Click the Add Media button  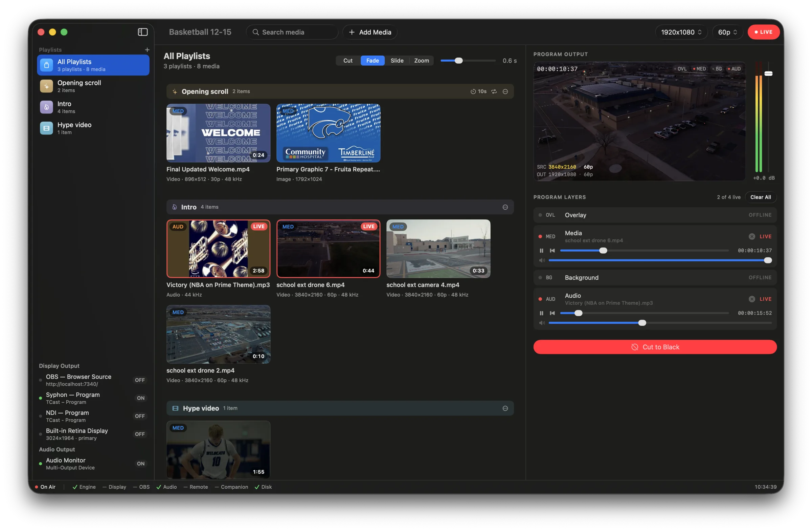click(370, 32)
